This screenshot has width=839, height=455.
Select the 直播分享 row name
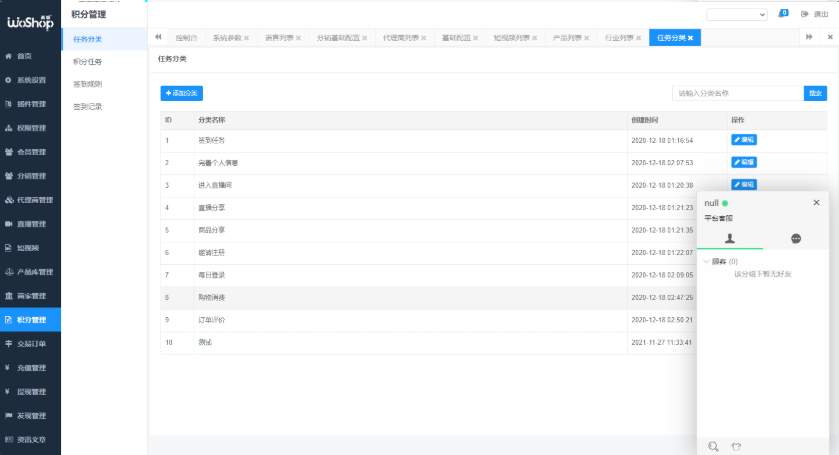pos(211,208)
